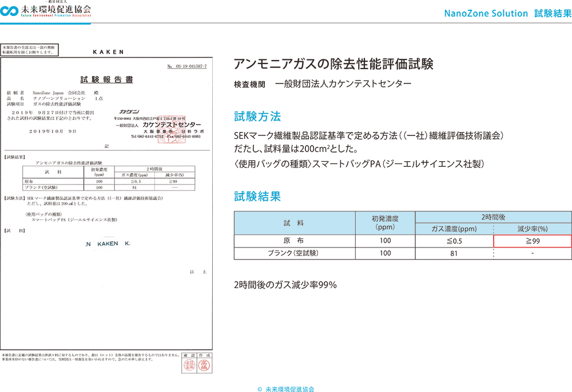
Task: Click the blue 試験結果 heading above the table
Action: (257, 197)
